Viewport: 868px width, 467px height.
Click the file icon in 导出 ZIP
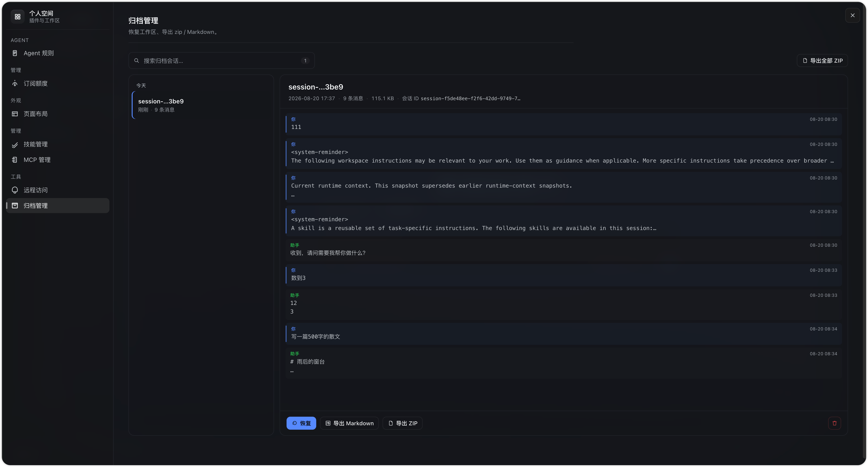(x=391, y=423)
